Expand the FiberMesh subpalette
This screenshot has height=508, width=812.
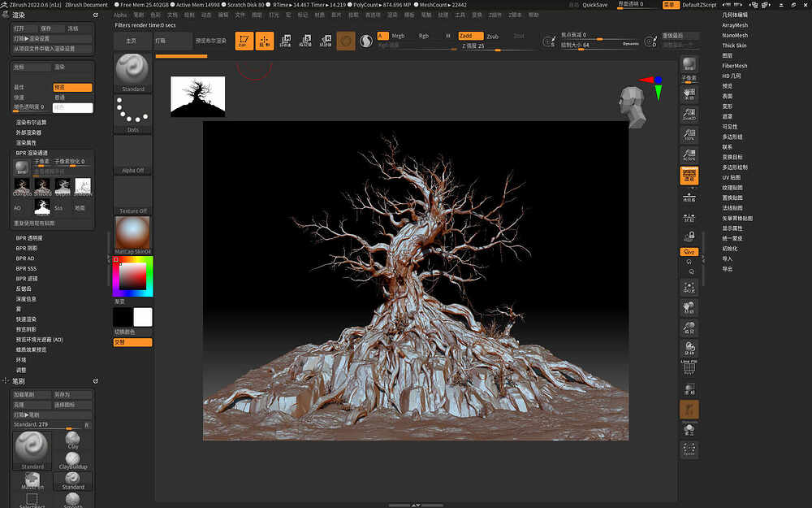(735, 66)
